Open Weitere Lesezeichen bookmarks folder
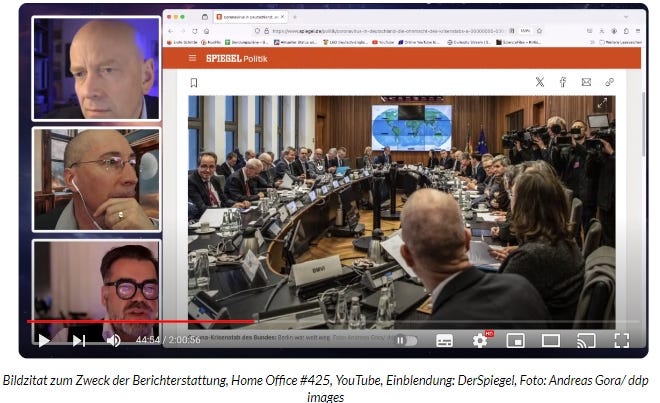Viewport: 660px width, 403px height. pyautogui.click(x=620, y=43)
